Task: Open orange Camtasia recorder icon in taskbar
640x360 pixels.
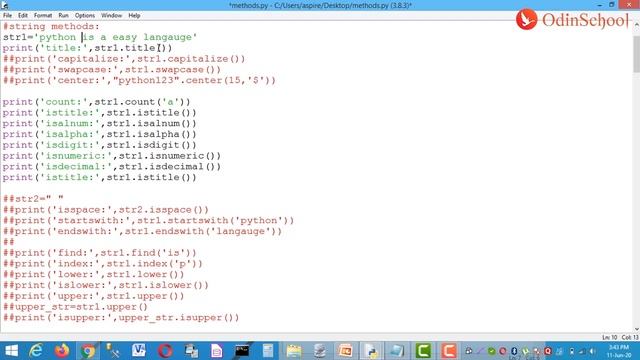Action: click(x=449, y=351)
